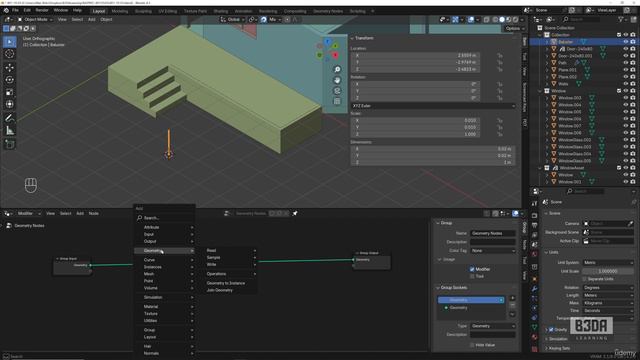Open the Object Mode dropdown
640x360 pixels.
point(36,19)
